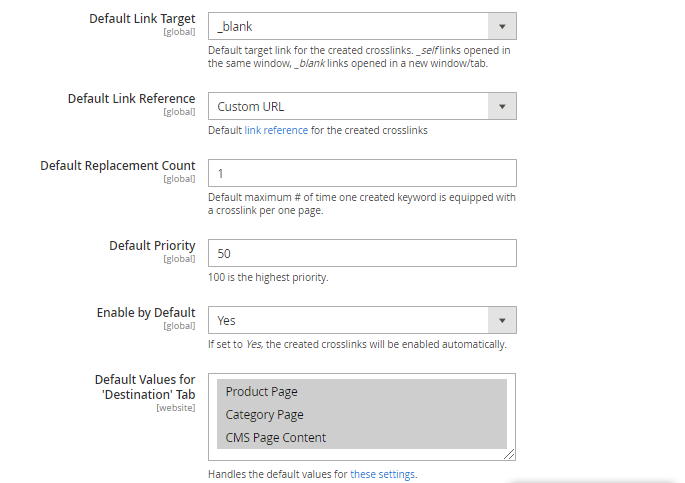This screenshot has width=685, height=483.
Task: Click the 'Default Priority' label
Action: 152,245
